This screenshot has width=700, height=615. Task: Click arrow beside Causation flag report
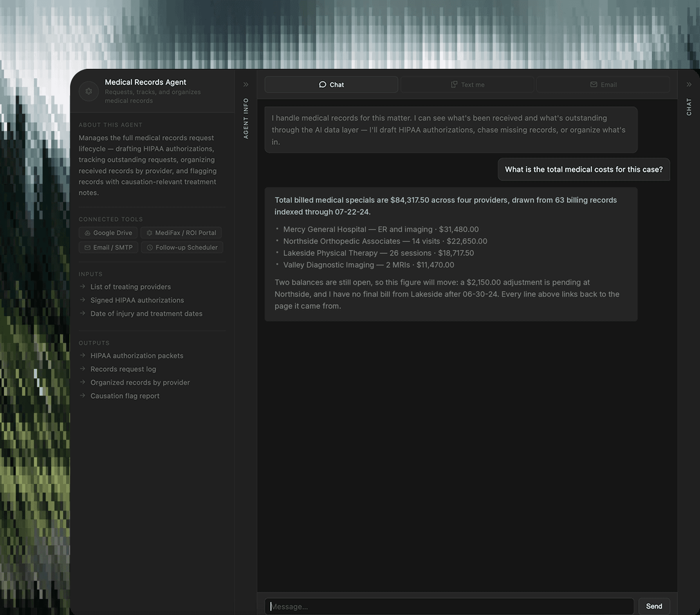(83, 395)
